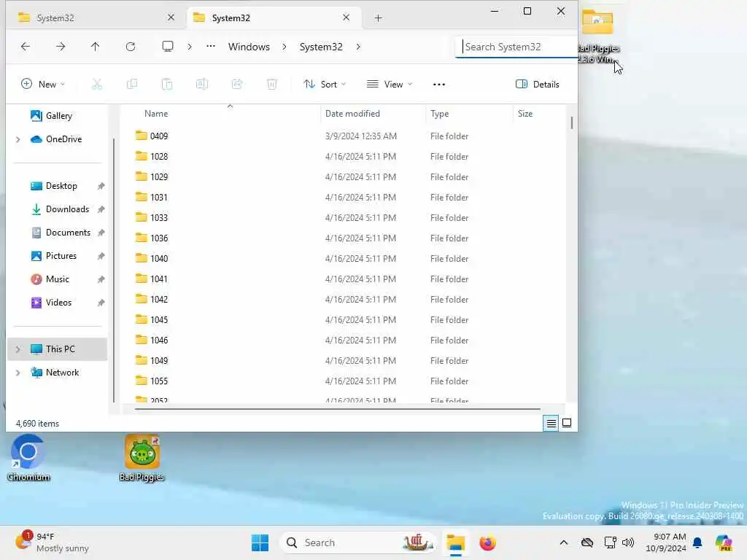
Task: Click the This PC monitor icon in address bar
Action: coord(168,46)
